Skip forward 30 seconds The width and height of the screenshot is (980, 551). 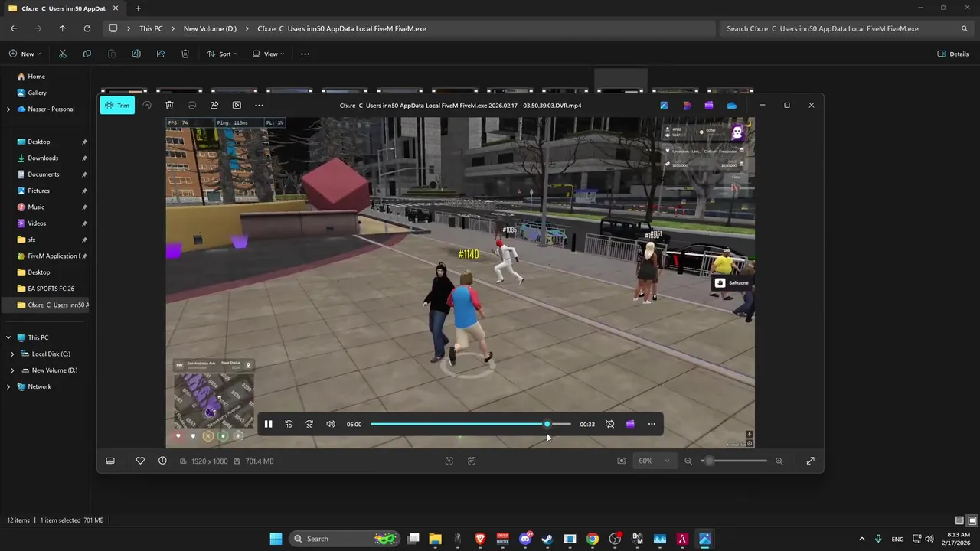pos(309,424)
